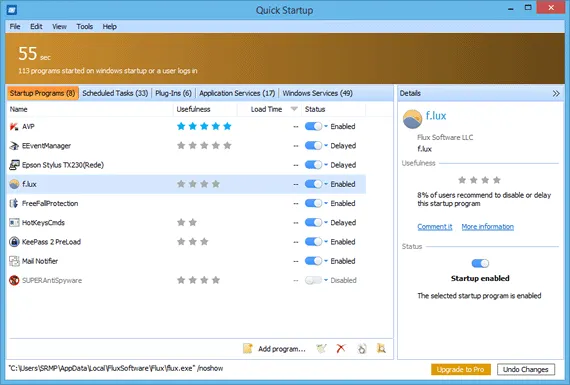This screenshot has width=570, height=385.
Task: Click the Mail Notifier icon
Action: [14, 261]
